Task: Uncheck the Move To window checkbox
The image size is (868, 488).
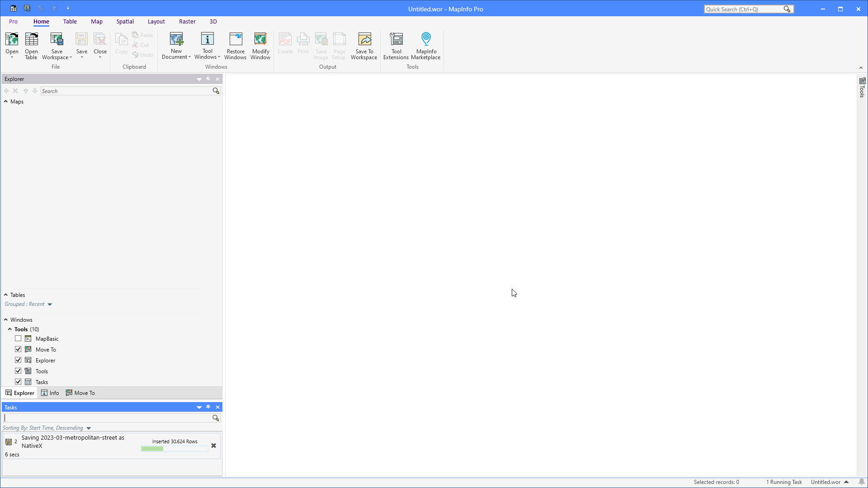Action: 18,349
